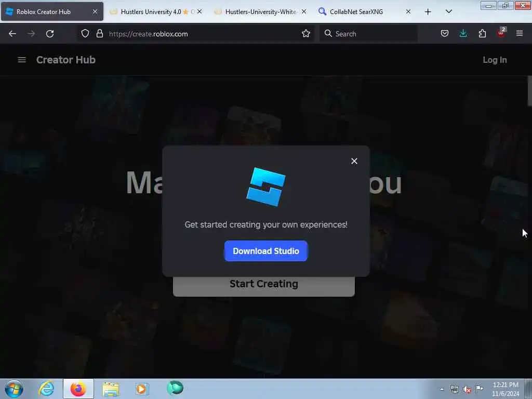
Task: Show site security padlock info
Action: (99, 34)
